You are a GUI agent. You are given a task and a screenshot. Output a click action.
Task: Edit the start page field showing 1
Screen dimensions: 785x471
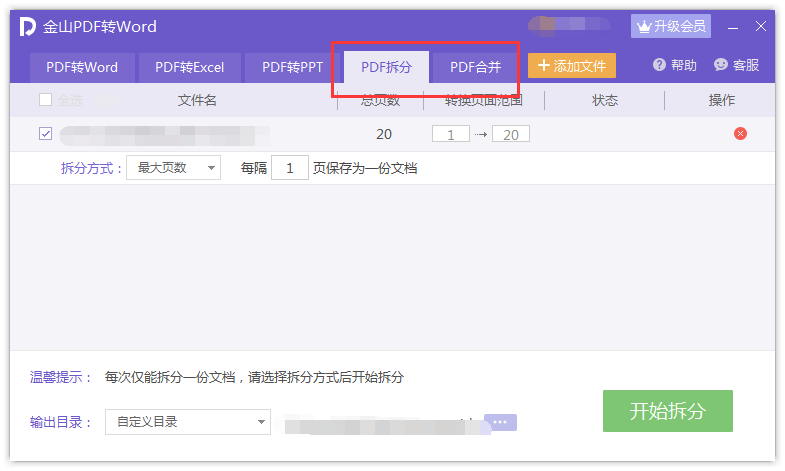pos(451,134)
